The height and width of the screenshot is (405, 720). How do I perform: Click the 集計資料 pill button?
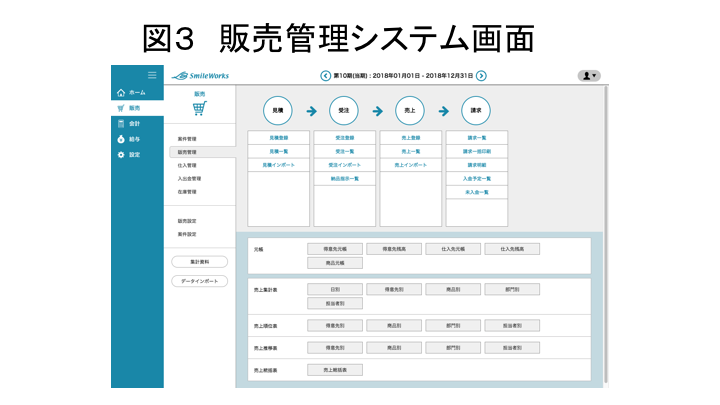[200, 262]
